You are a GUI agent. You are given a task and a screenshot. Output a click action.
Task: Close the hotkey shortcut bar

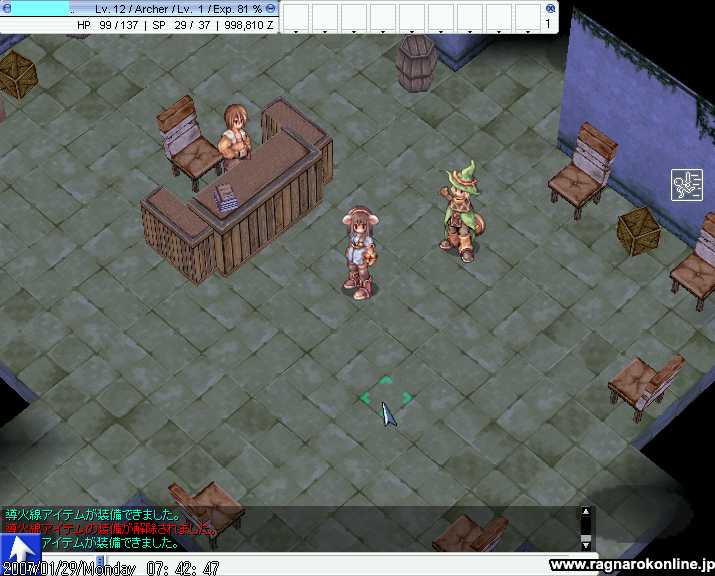[550, 8]
